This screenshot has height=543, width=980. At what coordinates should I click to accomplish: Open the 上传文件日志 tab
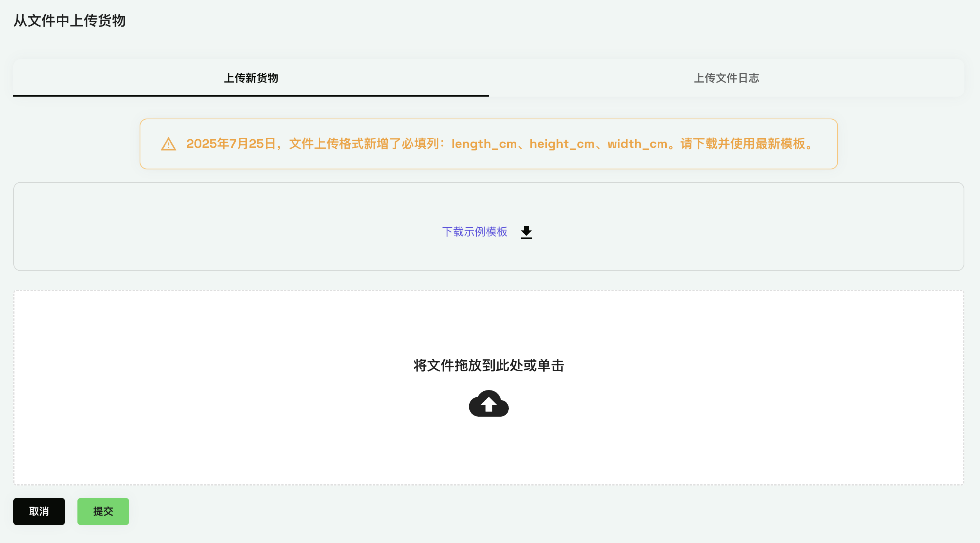(726, 78)
